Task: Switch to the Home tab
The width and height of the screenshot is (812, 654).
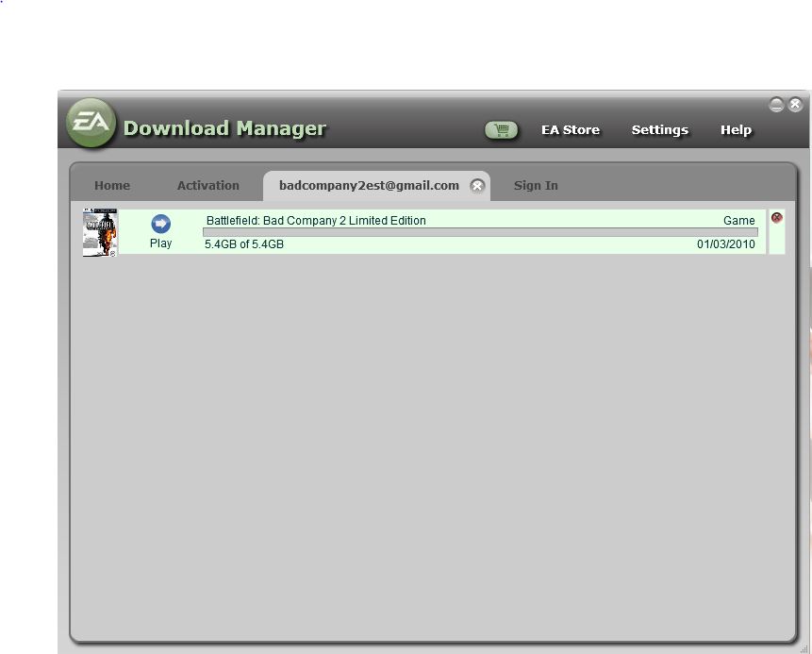Action: tap(112, 186)
